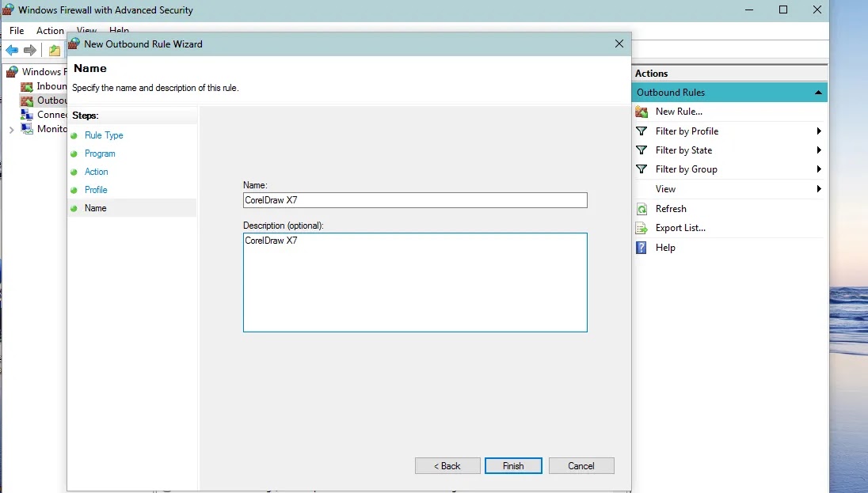Screen dimensions: 868x493
Task: Click the Finish button
Action: point(513,465)
